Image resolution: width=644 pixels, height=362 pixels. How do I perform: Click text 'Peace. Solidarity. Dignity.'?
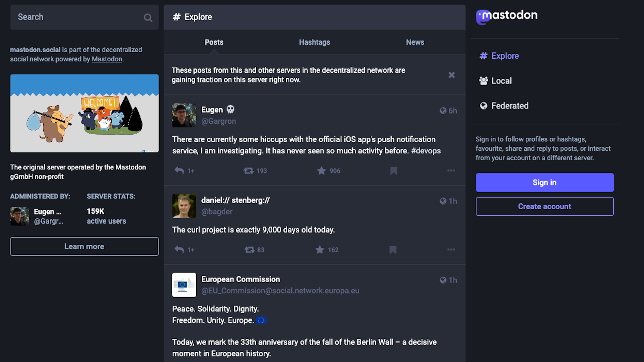(215, 309)
